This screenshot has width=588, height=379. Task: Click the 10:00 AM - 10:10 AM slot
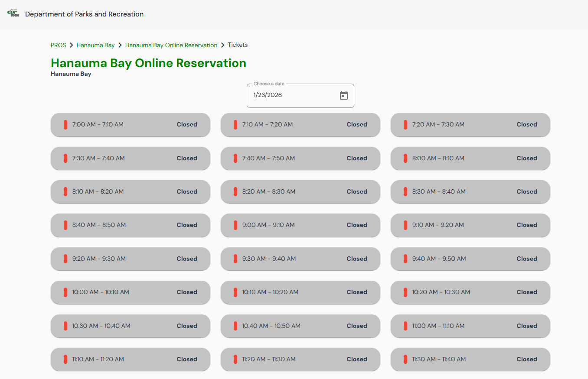(x=130, y=292)
